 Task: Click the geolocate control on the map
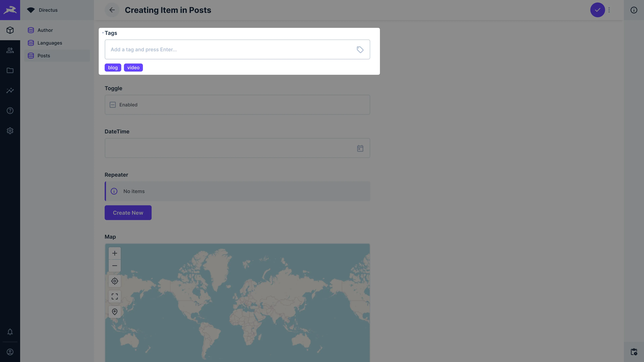pyautogui.click(x=115, y=281)
